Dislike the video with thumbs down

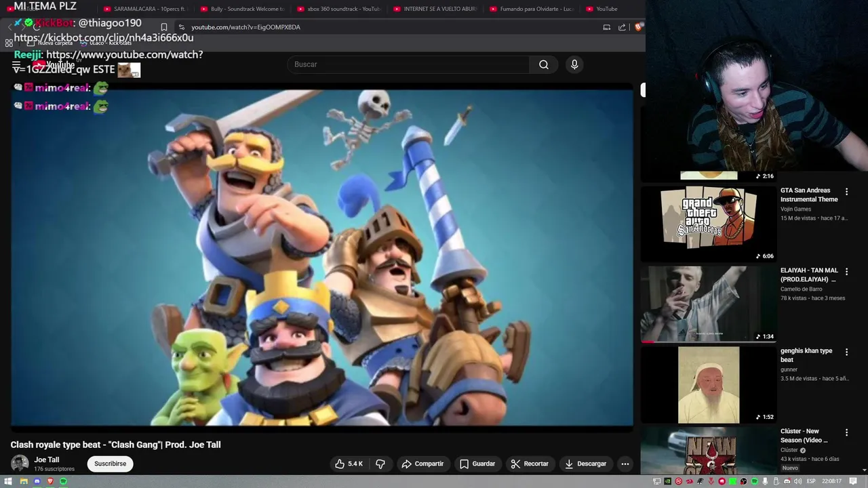coord(380,464)
